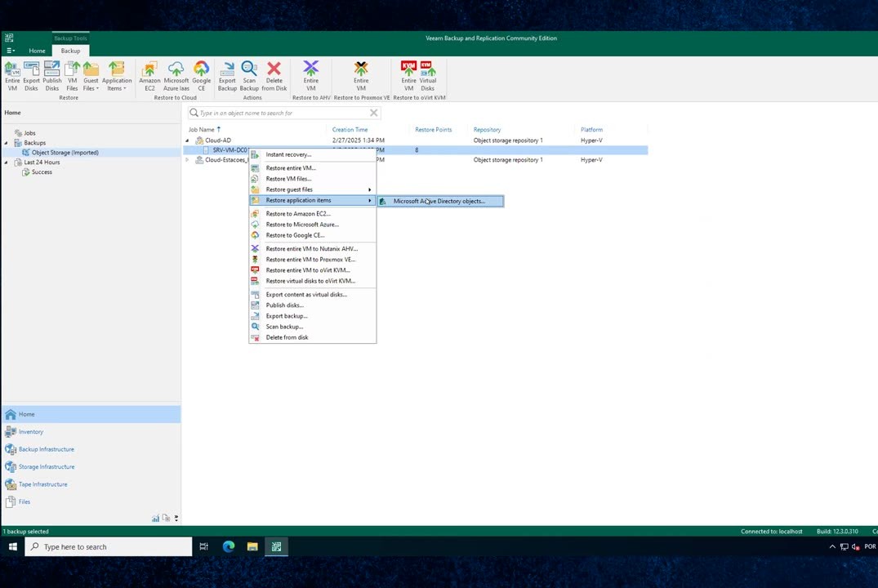Screen dimensions: 878x588
Task: Sort by Restore Points column header
Action: point(434,129)
